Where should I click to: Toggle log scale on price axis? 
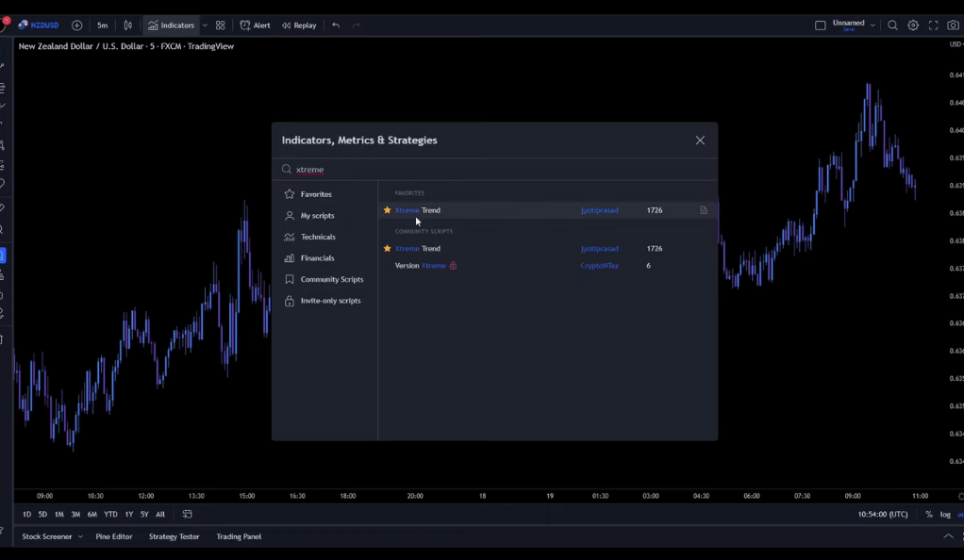[945, 515]
